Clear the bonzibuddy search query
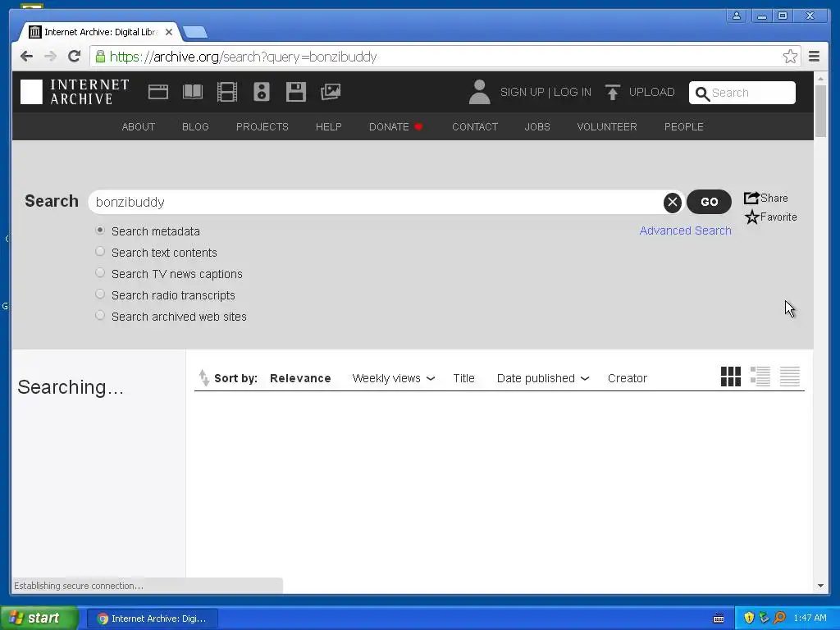The width and height of the screenshot is (840, 630). 673,202
